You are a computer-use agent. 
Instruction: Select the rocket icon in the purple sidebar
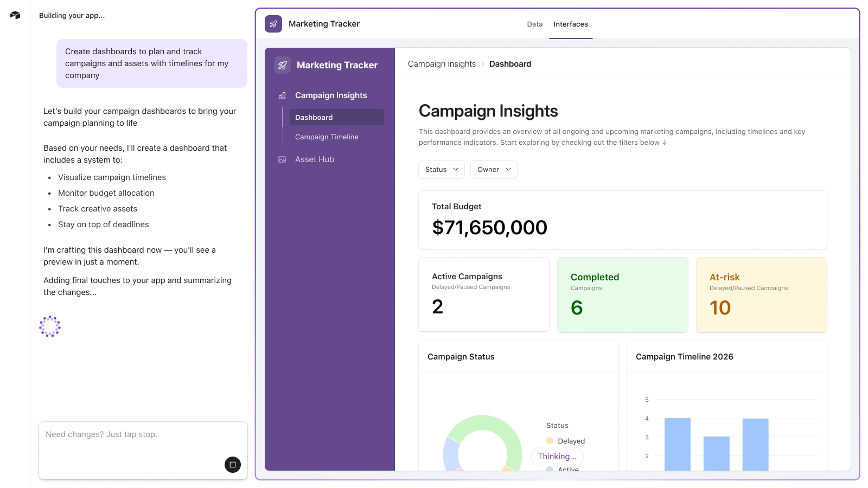point(283,65)
